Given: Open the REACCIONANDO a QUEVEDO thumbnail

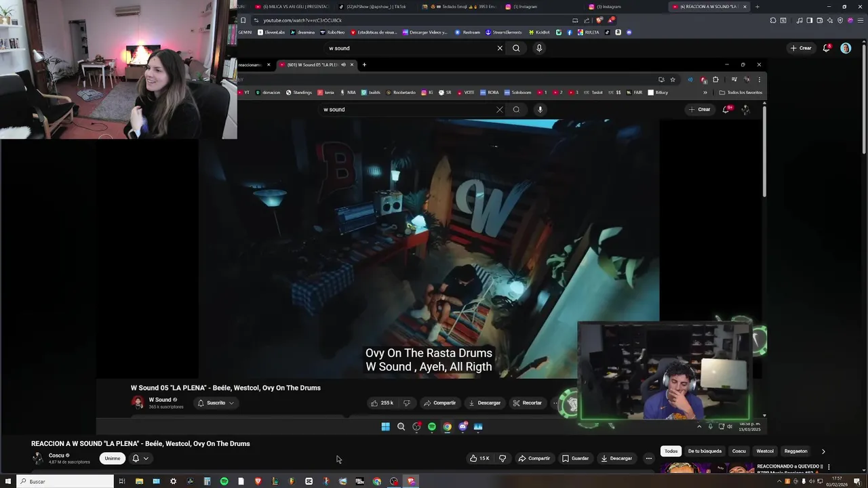Looking at the screenshot, I should 707,468.
